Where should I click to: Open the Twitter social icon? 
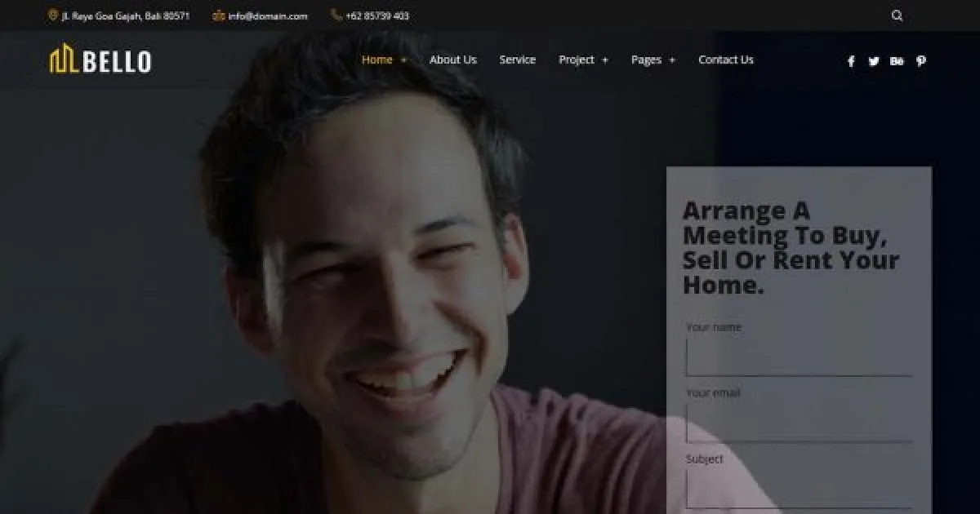pyautogui.click(x=874, y=61)
